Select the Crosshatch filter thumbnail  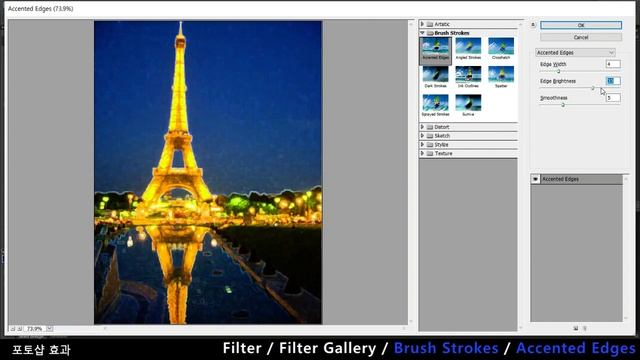(501, 49)
